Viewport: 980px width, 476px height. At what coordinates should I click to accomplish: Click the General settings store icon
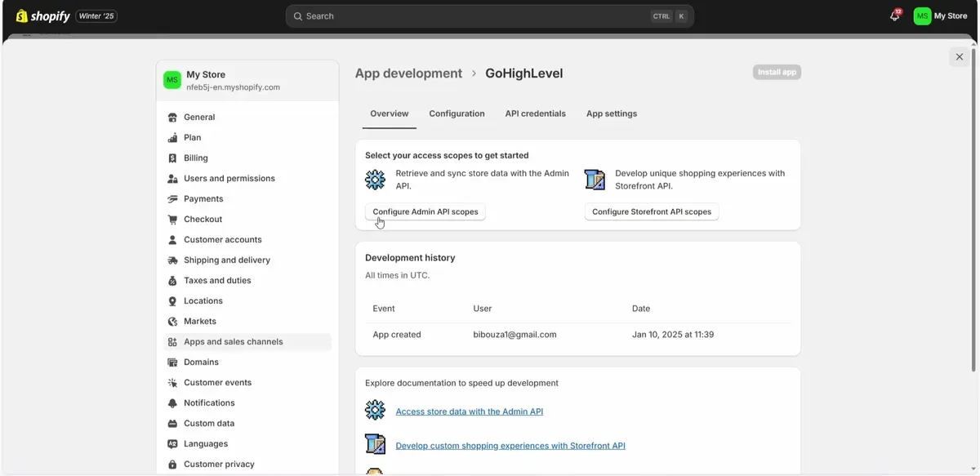[x=172, y=117]
